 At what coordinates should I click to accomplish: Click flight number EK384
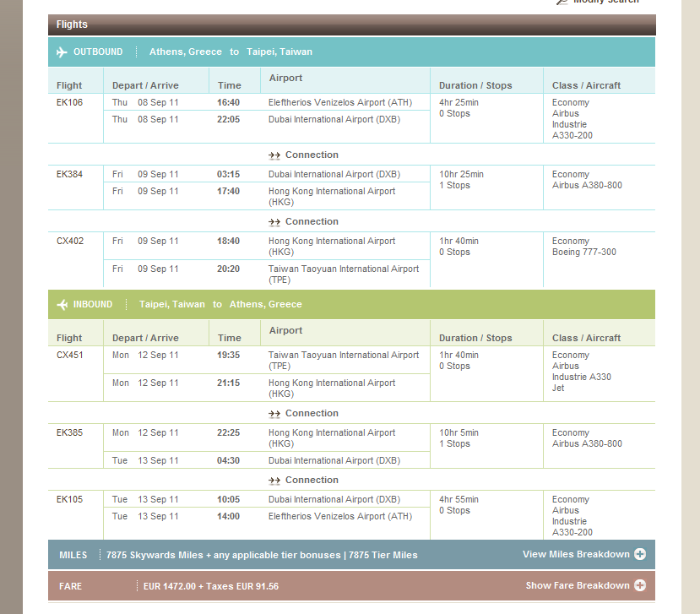coord(69,174)
